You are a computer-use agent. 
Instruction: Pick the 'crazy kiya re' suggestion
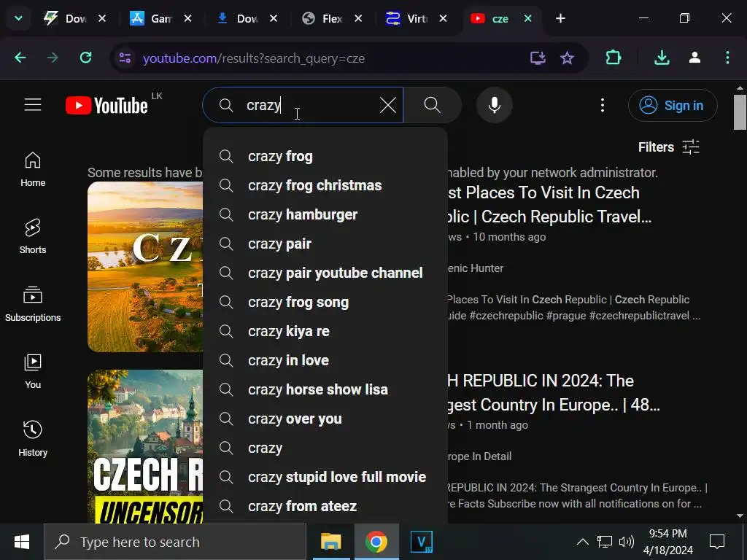pos(325,331)
